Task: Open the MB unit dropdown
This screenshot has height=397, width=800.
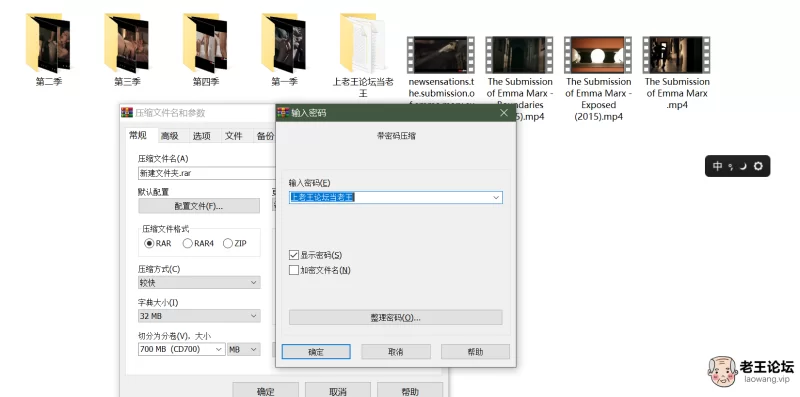Action: pyautogui.click(x=244, y=350)
